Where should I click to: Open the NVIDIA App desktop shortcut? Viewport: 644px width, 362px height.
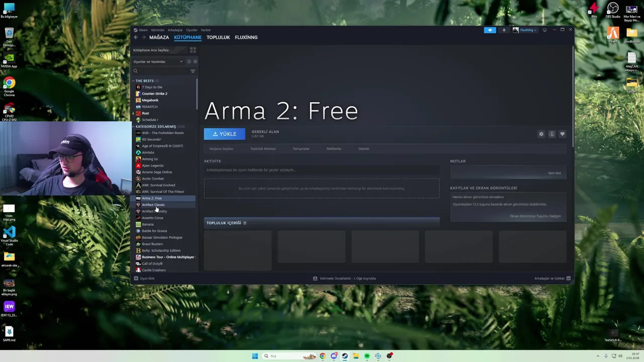pyautogui.click(x=9, y=60)
